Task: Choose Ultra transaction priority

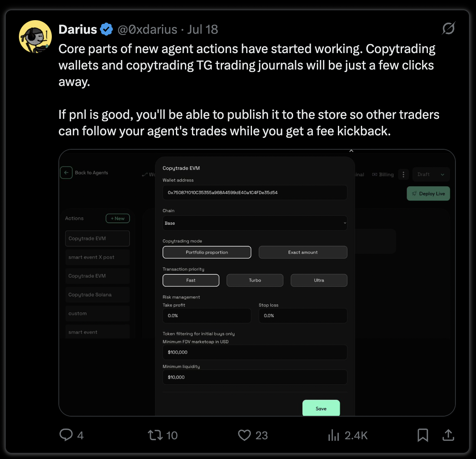Action: [319, 280]
